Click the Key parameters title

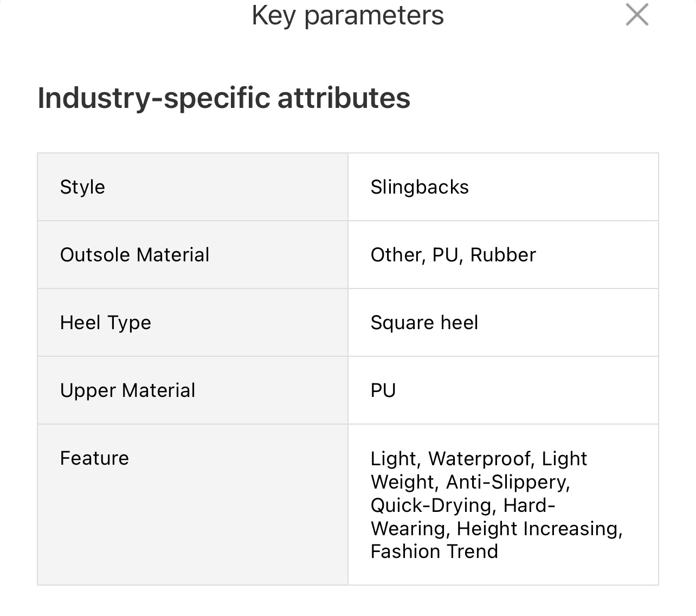coord(347,15)
